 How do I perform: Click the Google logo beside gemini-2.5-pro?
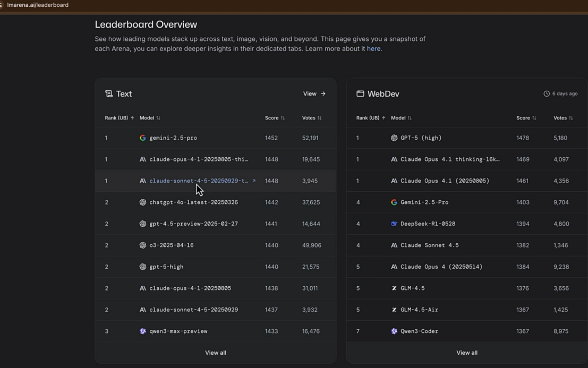pos(142,138)
